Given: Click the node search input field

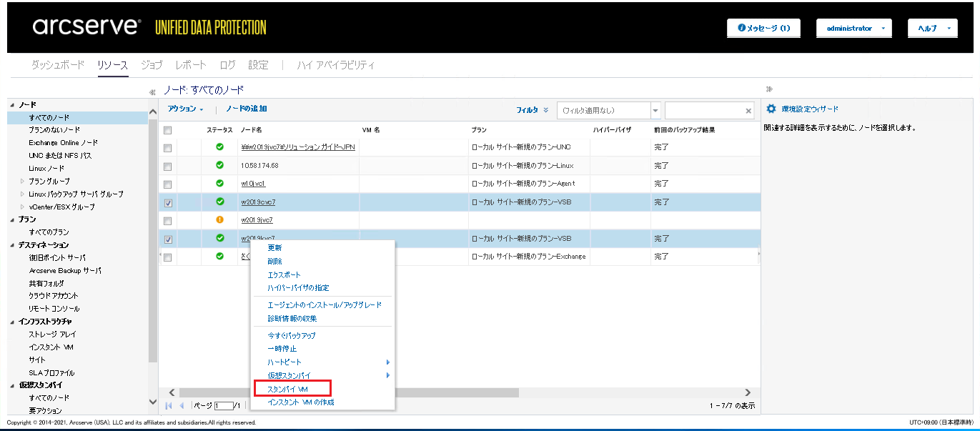Looking at the screenshot, I should click(x=705, y=111).
